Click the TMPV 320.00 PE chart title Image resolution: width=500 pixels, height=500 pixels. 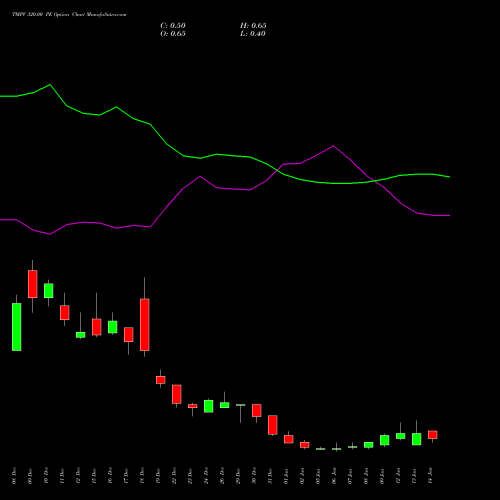[x=69, y=15]
